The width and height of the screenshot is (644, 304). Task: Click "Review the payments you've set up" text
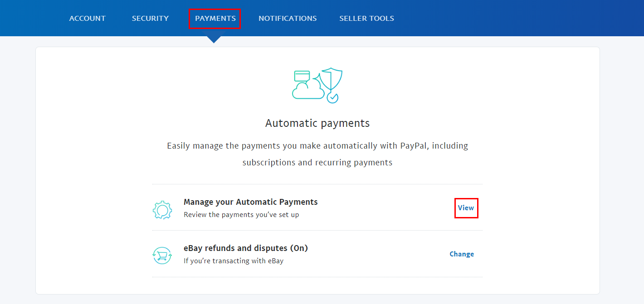(241, 215)
